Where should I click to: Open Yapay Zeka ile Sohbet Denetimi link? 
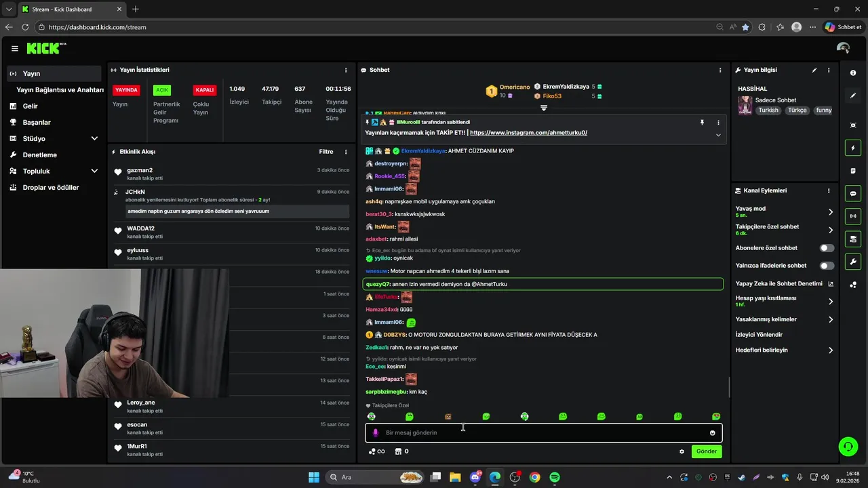785,284
